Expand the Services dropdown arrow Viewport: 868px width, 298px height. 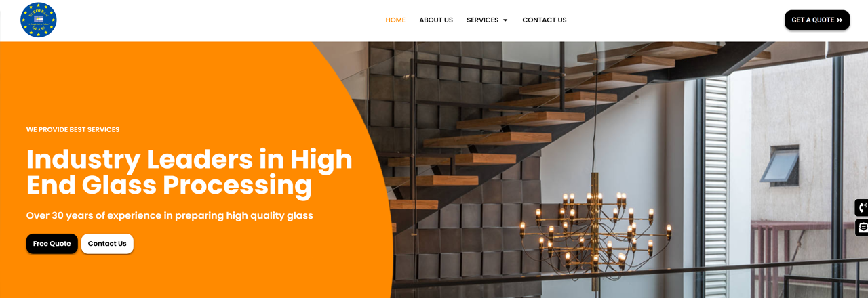[x=505, y=20]
